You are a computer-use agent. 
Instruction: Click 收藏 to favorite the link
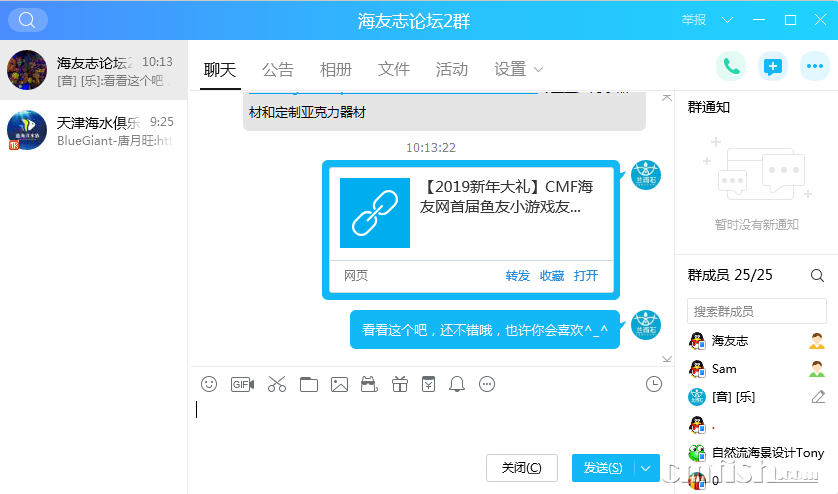pos(552,275)
